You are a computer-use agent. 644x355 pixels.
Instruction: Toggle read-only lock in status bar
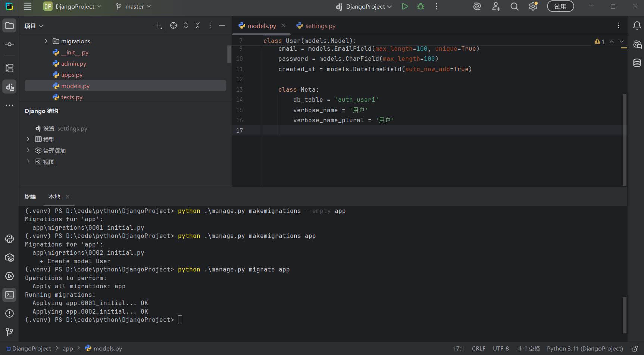pyautogui.click(x=635, y=349)
